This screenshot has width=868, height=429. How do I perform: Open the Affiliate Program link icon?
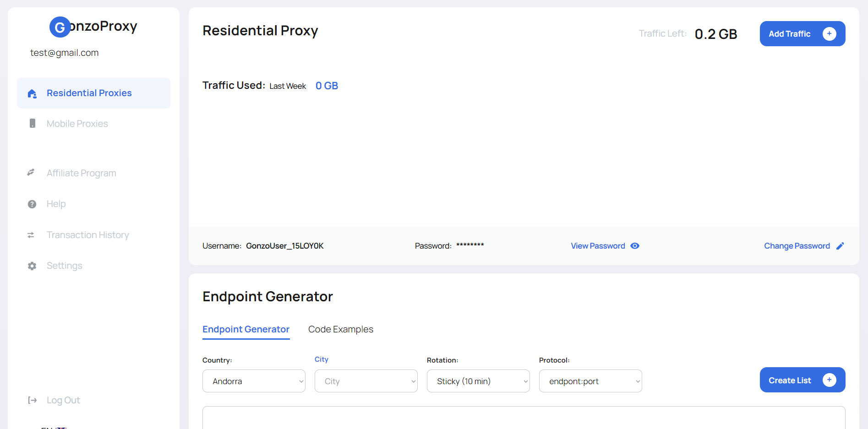pos(31,173)
